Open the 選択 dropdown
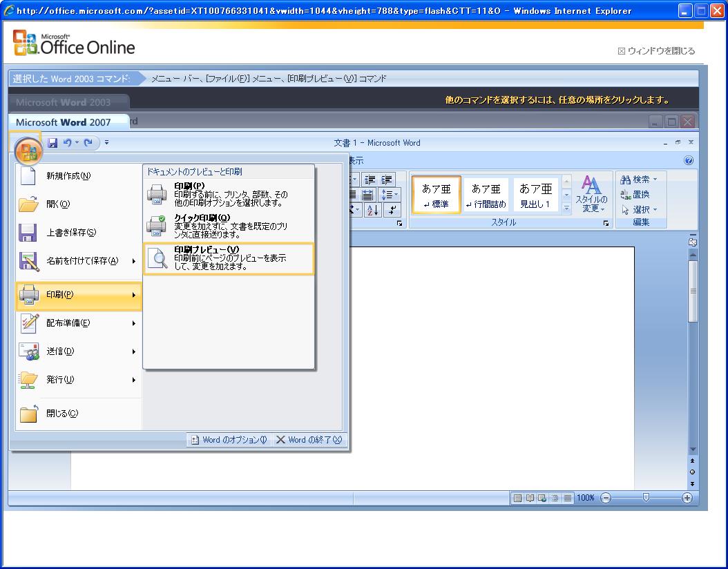 [639, 210]
